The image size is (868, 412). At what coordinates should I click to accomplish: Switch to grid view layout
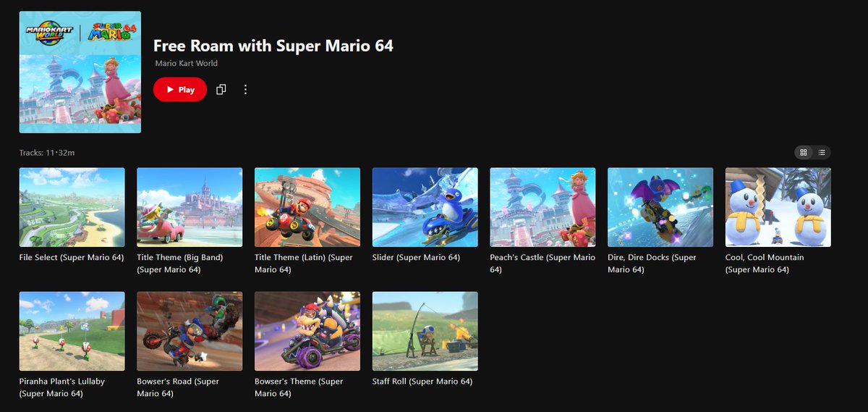click(x=804, y=152)
